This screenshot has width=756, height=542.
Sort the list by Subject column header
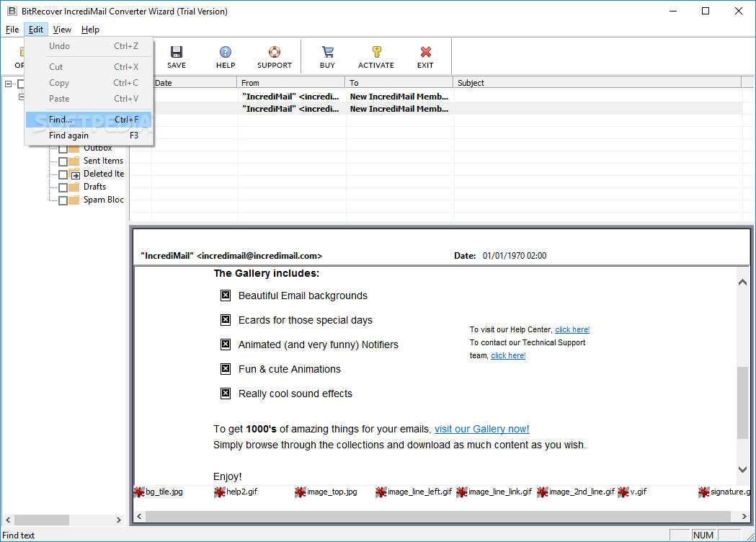tap(597, 82)
